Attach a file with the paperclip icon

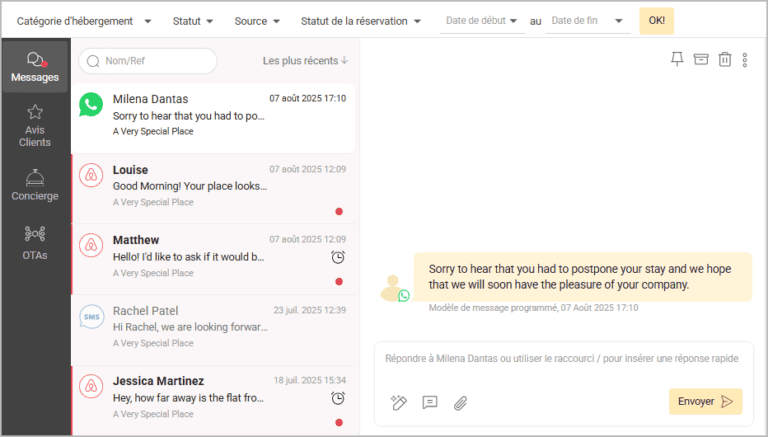460,402
